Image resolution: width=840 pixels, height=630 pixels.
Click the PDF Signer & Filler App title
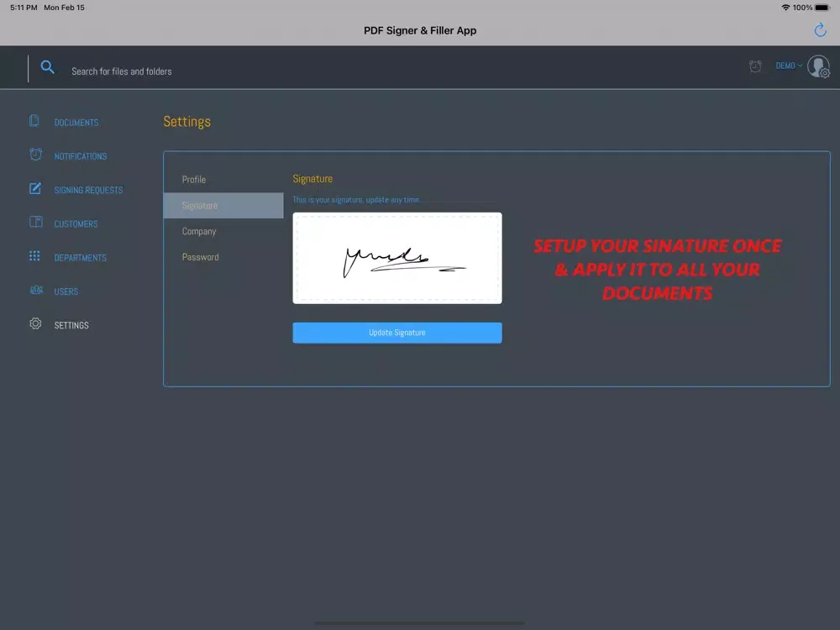(420, 30)
